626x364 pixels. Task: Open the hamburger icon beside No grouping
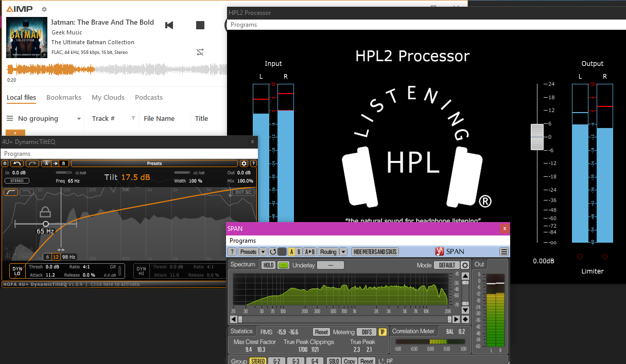point(10,118)
